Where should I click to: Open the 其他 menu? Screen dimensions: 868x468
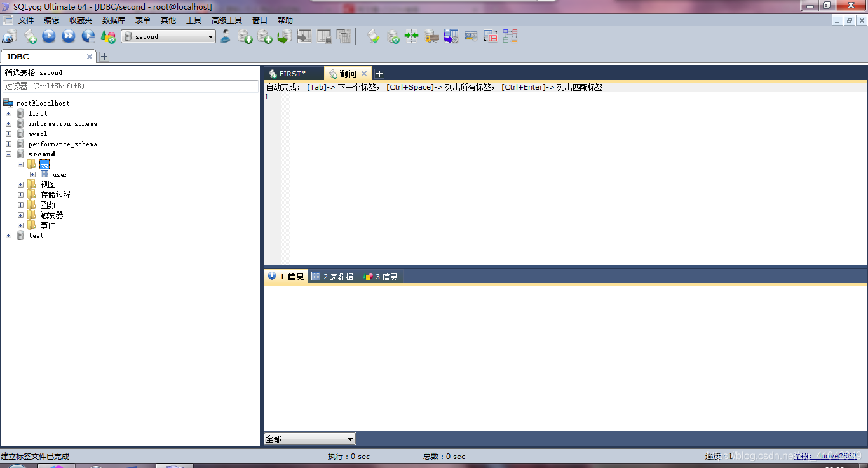tap(168, 20)
